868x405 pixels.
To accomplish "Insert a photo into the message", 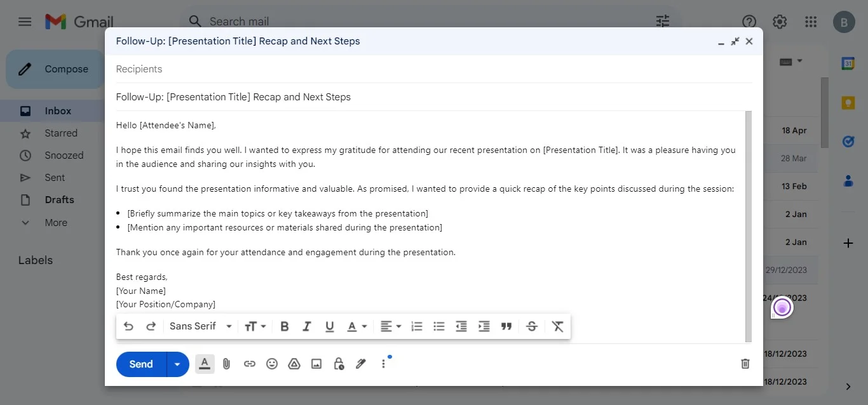I will (x=316, y=364).
